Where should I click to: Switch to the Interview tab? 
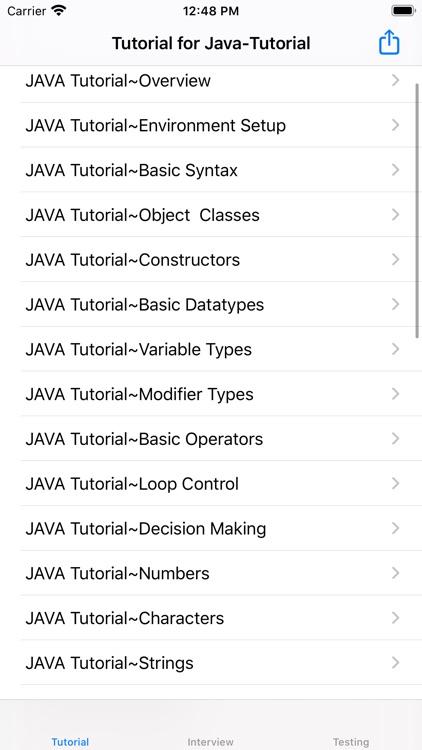(x=211, y=742)
